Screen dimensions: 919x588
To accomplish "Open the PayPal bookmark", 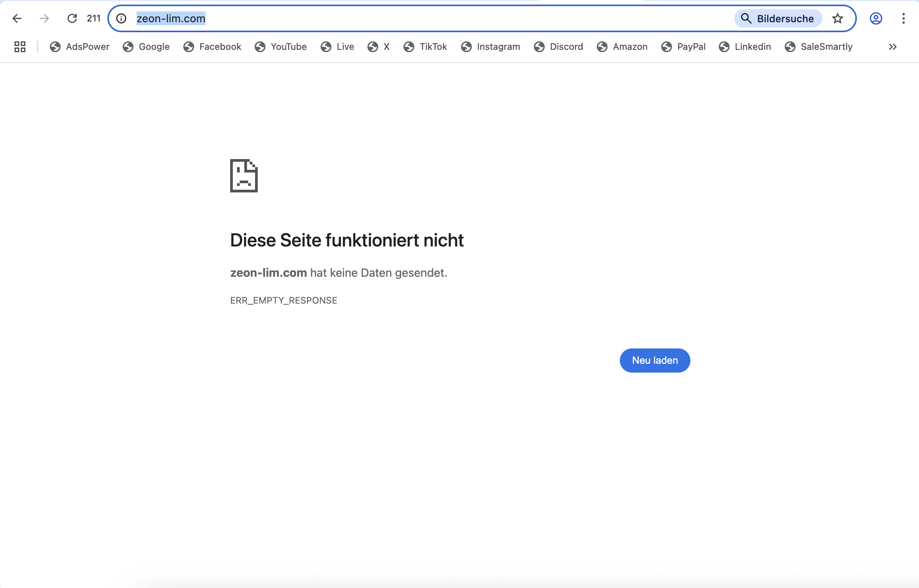I will [x=683, y=47].
